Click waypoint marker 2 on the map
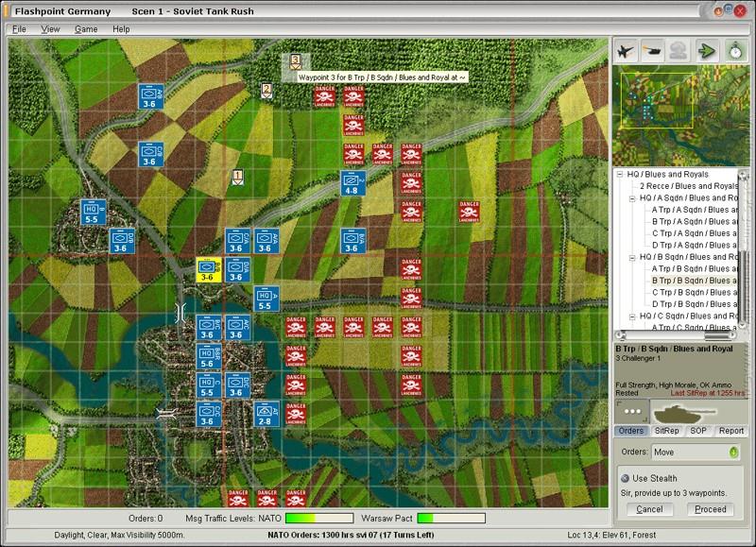The width and height of the screenshot is (756, 547). (x=266, y=91)
